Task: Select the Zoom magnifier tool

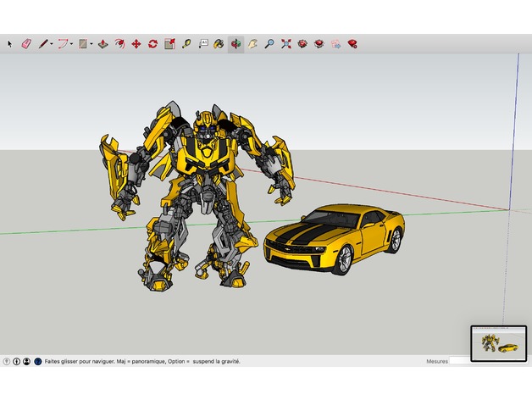Action: pyautogui.click(x=269, y=44)
